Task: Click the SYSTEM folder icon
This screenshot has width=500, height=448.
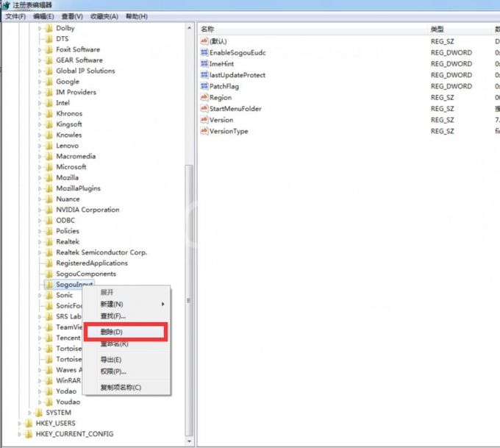Action: click(x=38, y=413)
